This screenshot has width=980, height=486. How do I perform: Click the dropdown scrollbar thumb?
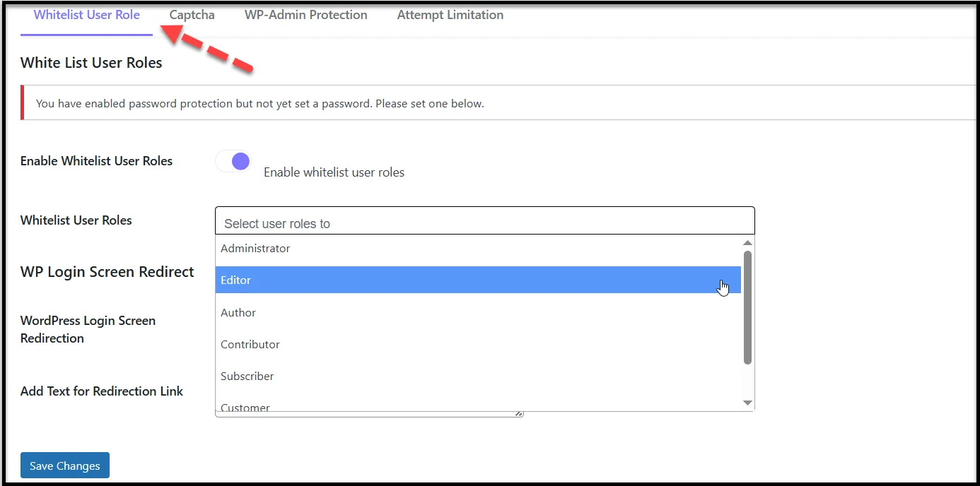tap(747, 304)
